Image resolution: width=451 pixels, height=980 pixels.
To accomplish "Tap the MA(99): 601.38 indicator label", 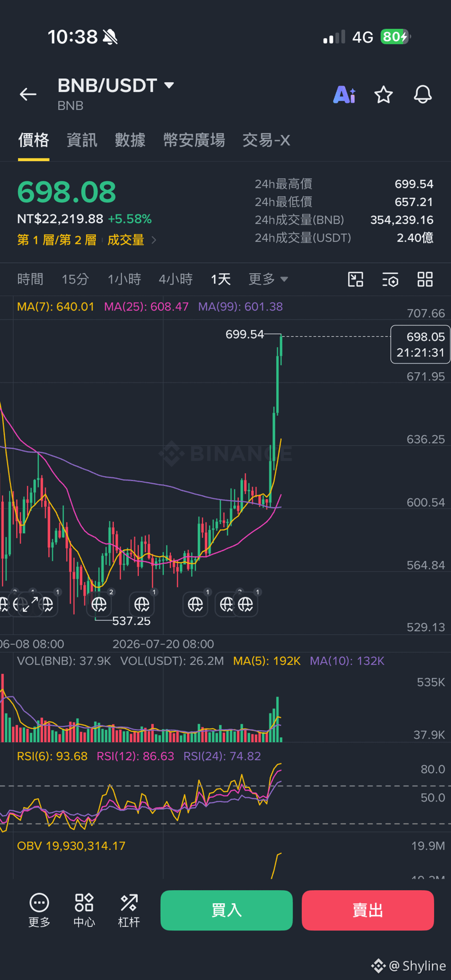I will [240, 307].
